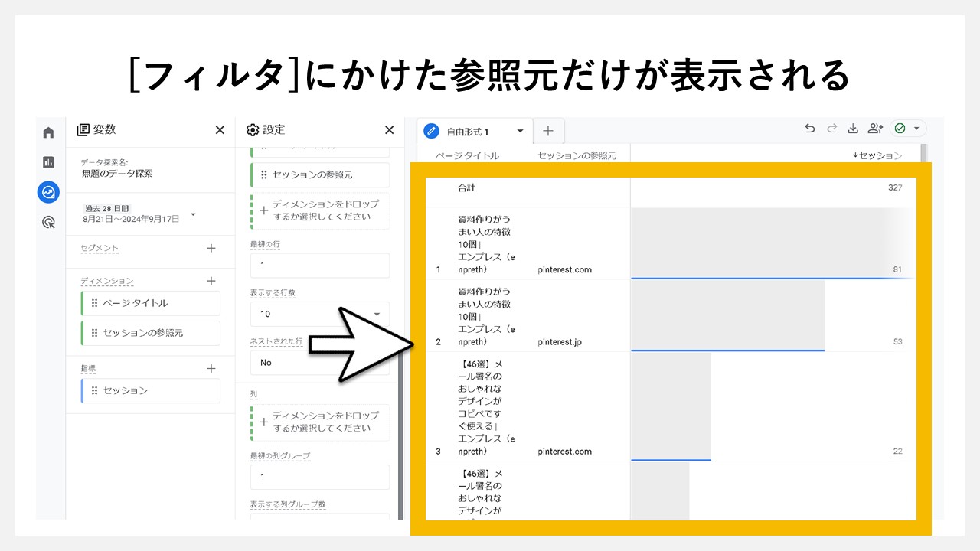
Task: Select the Export data download icon
Action: pos(853,129)
